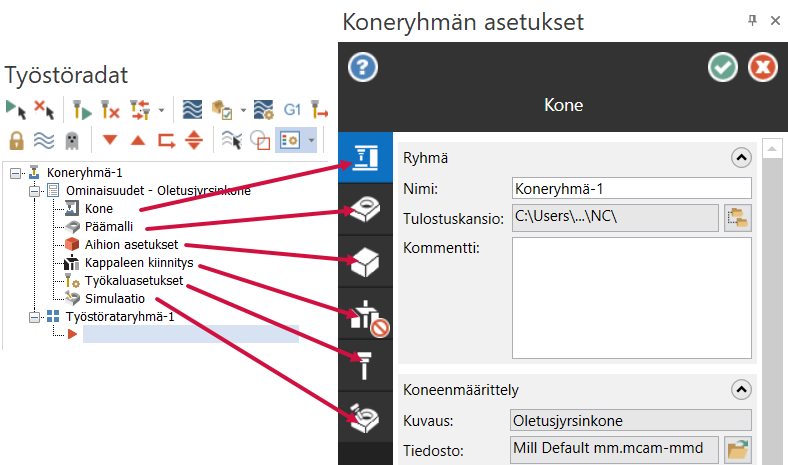This screenshot has width=788, height=465.
Task: Post selected operations G1 icon
Action: (292, 109)
